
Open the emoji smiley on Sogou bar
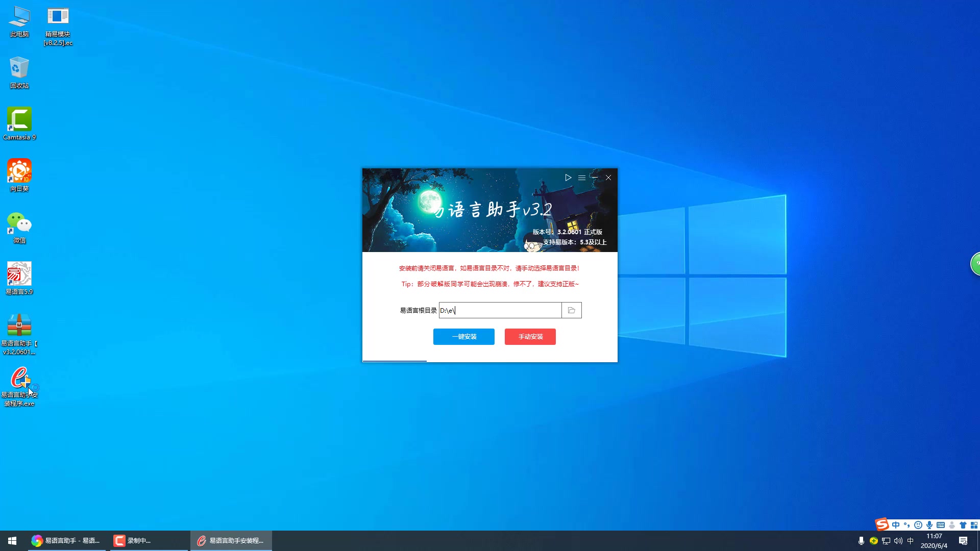click(x=918, y=525)
